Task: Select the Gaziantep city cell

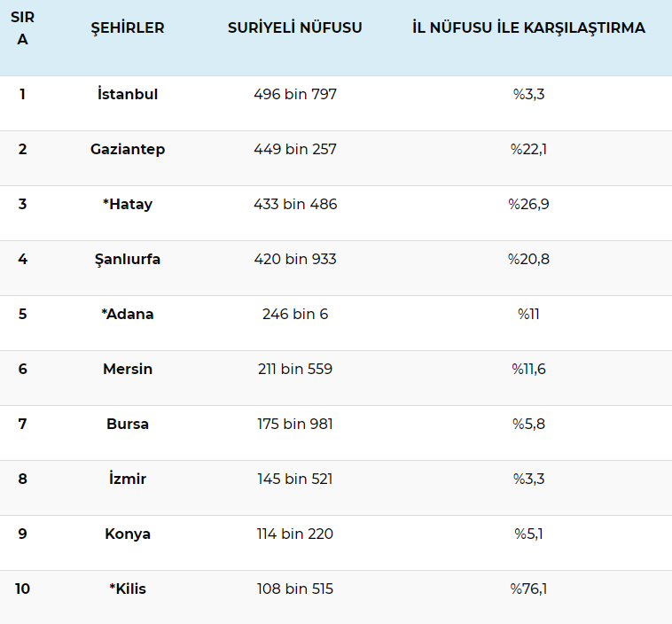Action: (128, 149)
